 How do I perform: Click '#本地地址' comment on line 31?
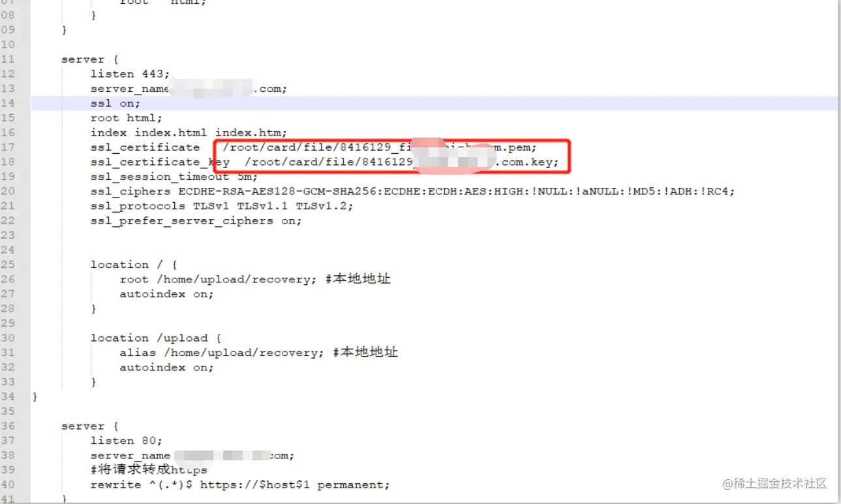[x=365, y=353]
